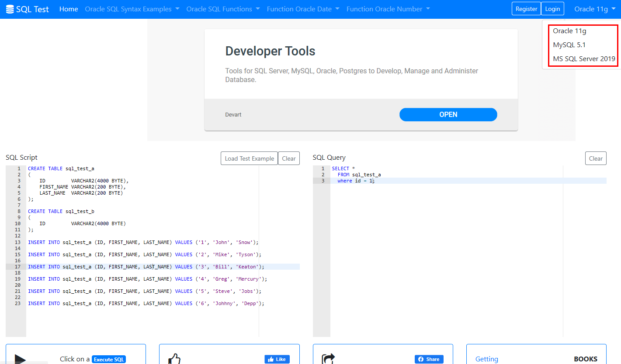Click the INSERT line with 'Greg', 'Mercury'
Screen dimensions: 621x364
tap(147, 279)
